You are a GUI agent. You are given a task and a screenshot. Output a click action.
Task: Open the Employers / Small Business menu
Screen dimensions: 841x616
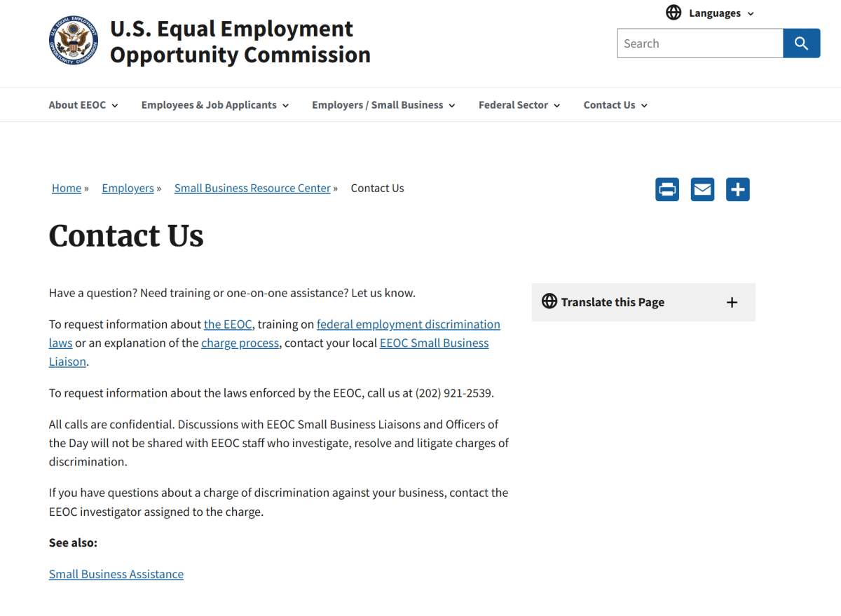[384, 105]
